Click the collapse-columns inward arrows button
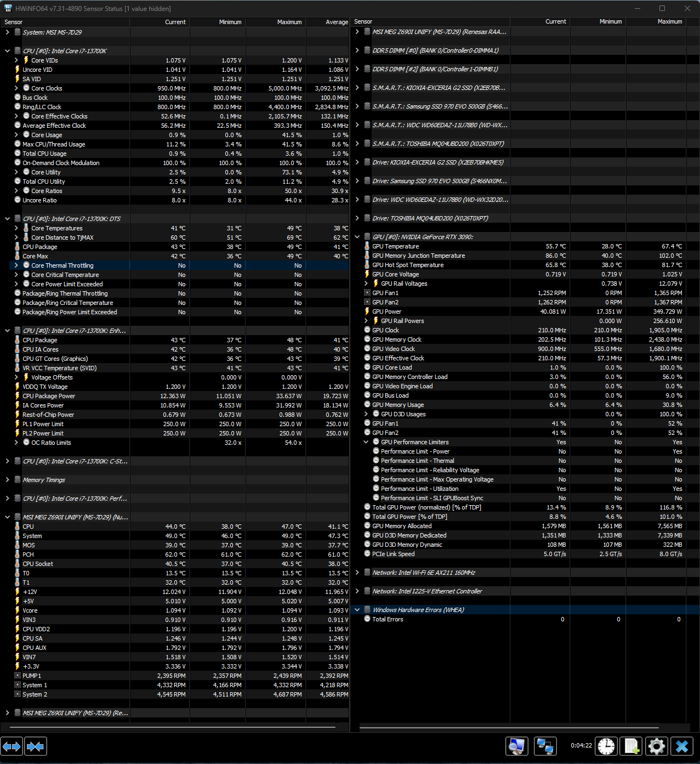The height and width of the screenshot is (764, 700). pyautogui.click(x=36, y=746)
